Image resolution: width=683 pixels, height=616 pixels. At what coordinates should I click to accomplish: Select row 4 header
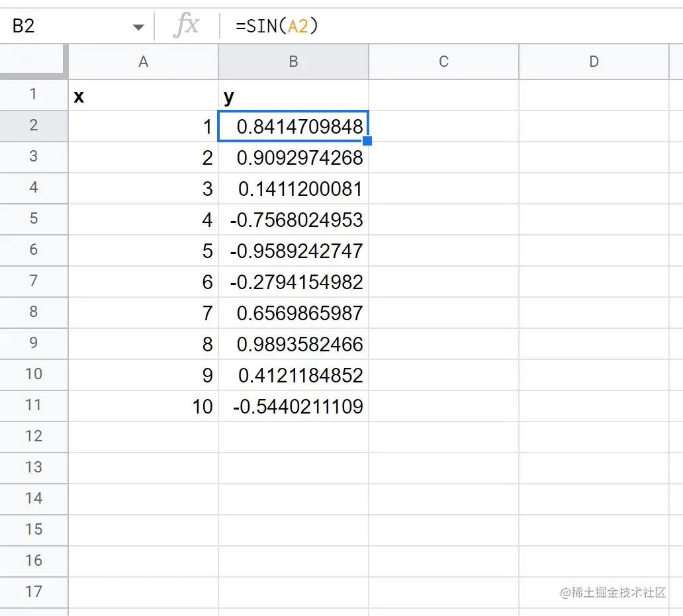tap(34, 188)
